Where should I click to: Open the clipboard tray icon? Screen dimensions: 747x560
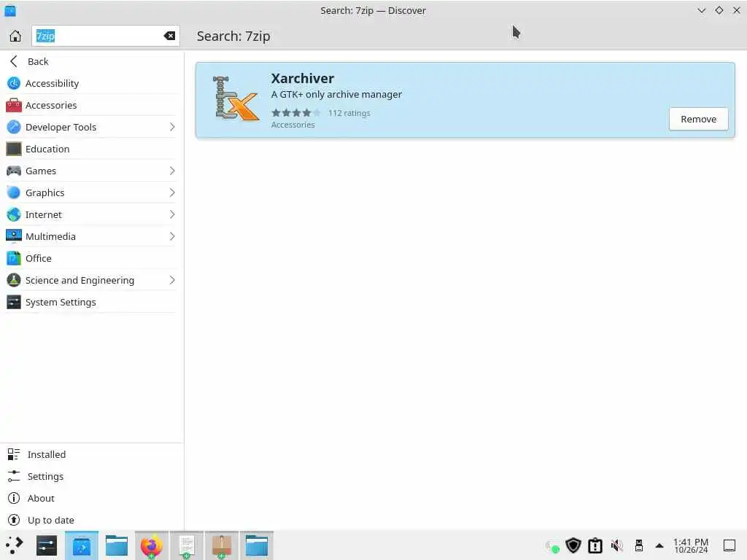(x=595, y=545)
